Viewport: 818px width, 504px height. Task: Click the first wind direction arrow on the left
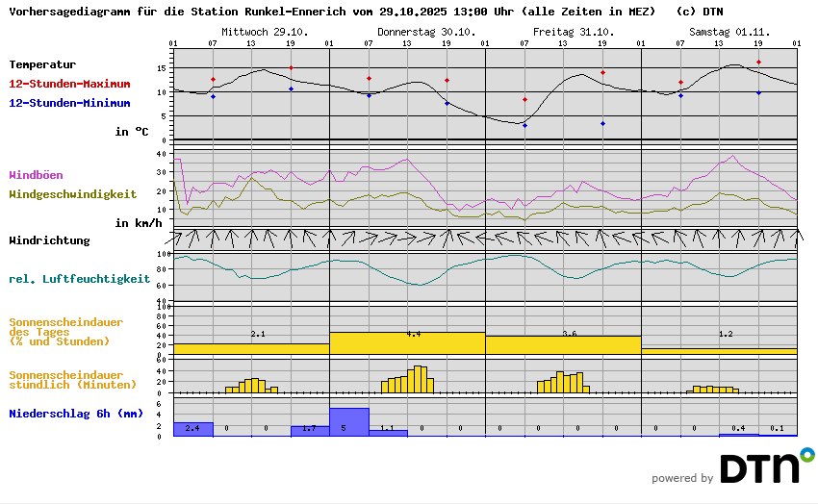pyautogui.click(x=179, y=237)
